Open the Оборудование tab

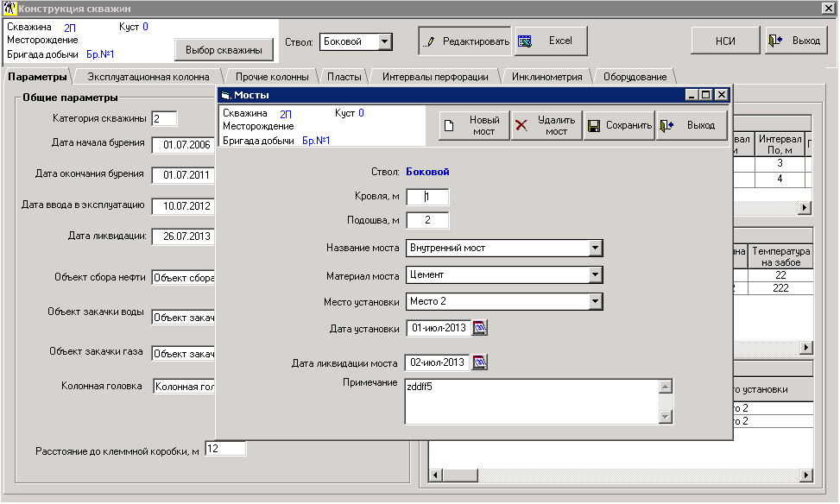[x=635, y=77]
